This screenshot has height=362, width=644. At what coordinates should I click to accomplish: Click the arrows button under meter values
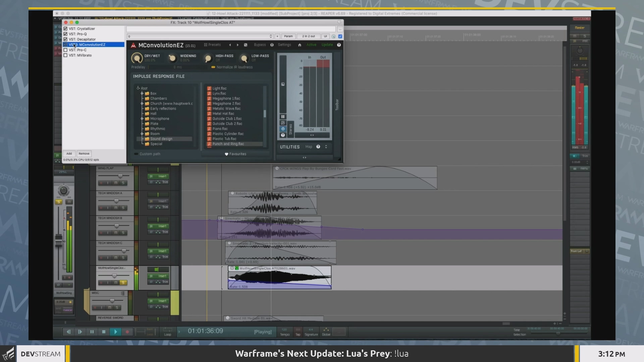pos(312,135)
